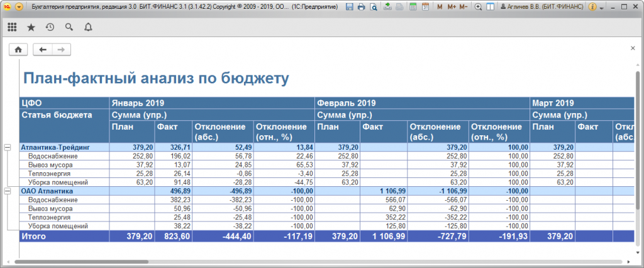Navigate back with left arrow button
Image resolution: width=644 pixels, height=268 pixels.
[43, 49]
